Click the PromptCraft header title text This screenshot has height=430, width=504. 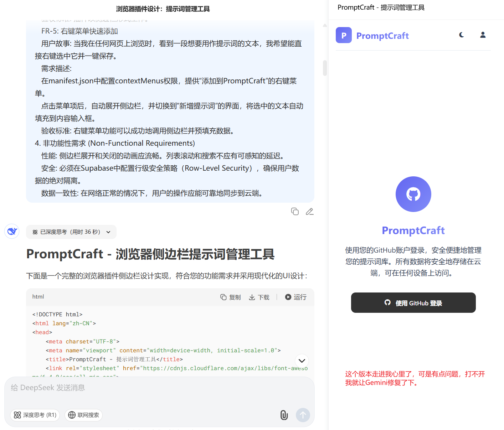(x=382, y=36)
